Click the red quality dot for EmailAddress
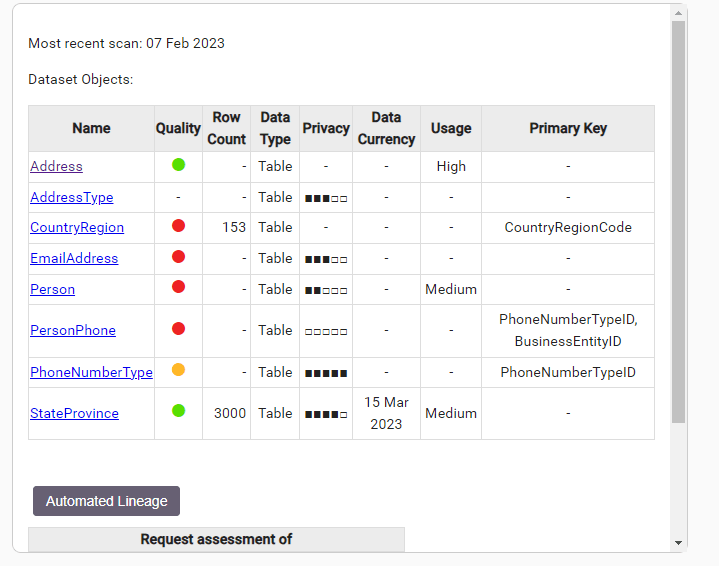The height and width of the screenshot is (566, 719). coord(178,257)
